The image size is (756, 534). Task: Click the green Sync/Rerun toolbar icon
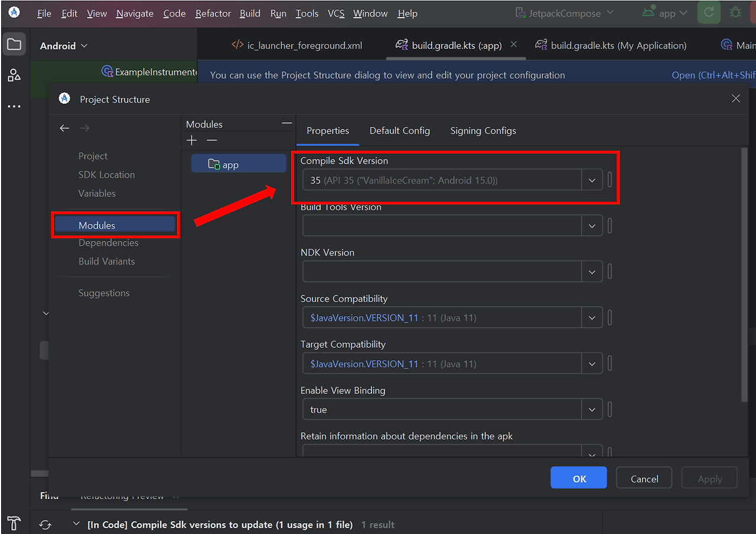[x=709, y=12]
